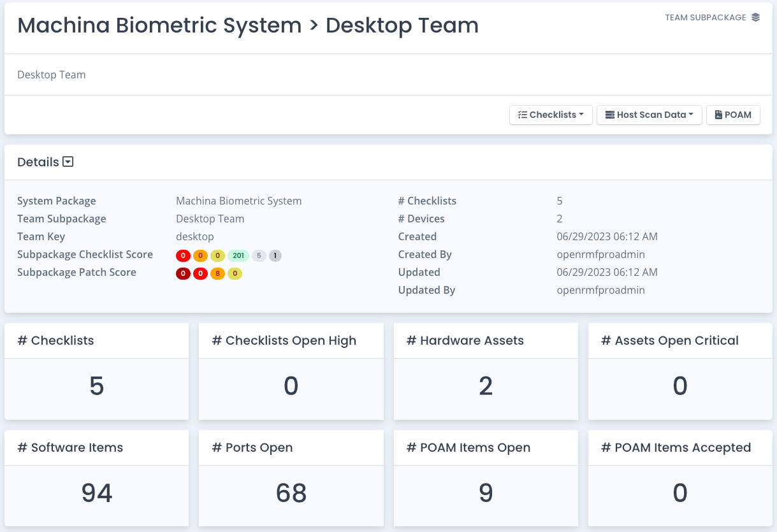The height and width of the screenshot is (532, 777).
Task: Click the # Checklists Open High card title
Action: point(284,340)
